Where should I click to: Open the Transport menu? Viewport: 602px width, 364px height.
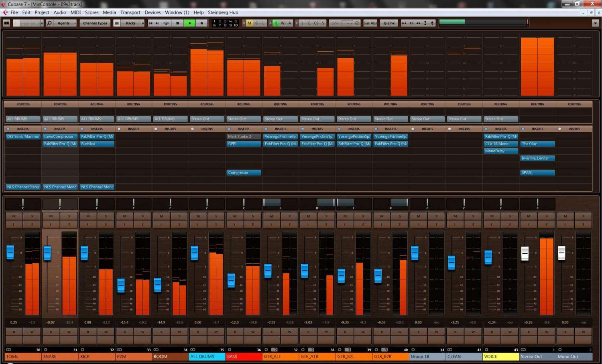[130, 12]
